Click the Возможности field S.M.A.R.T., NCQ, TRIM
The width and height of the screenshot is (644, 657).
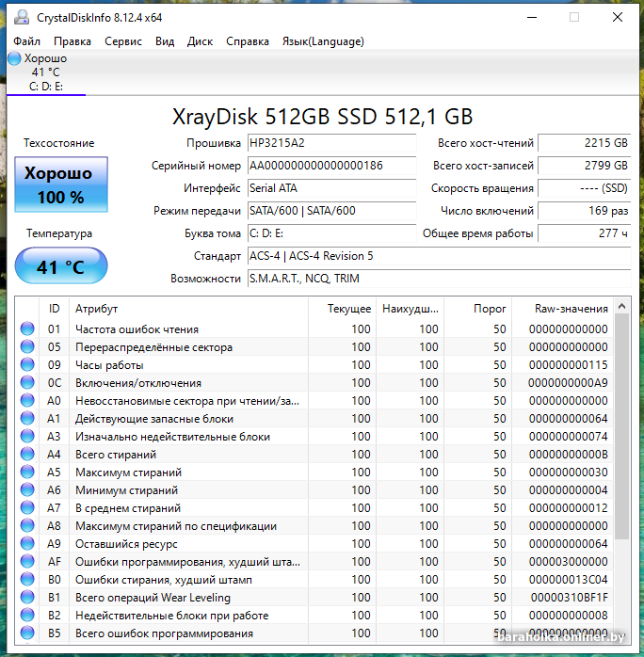click(x=439, y=279)
